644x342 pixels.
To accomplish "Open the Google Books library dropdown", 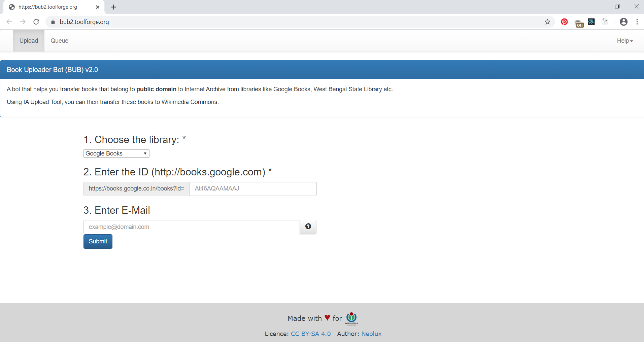I will point(116,153).
